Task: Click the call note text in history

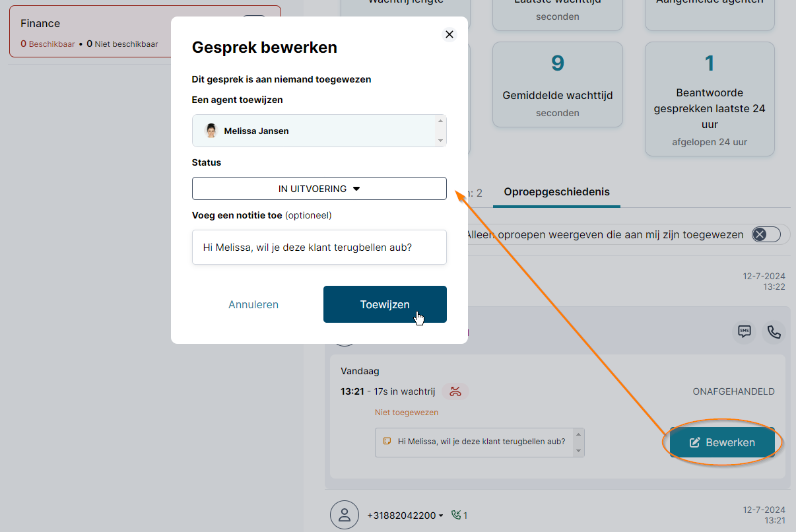Action: pos(481,442)
